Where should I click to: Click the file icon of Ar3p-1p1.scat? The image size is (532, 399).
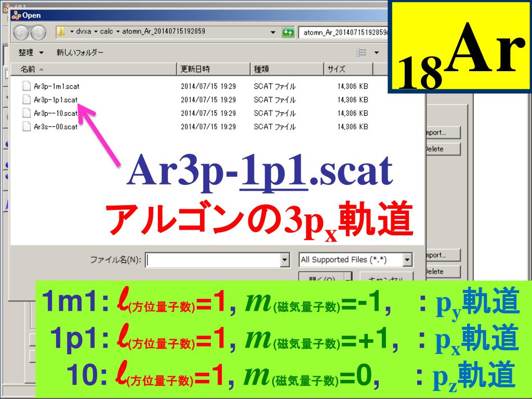[26, 99]
